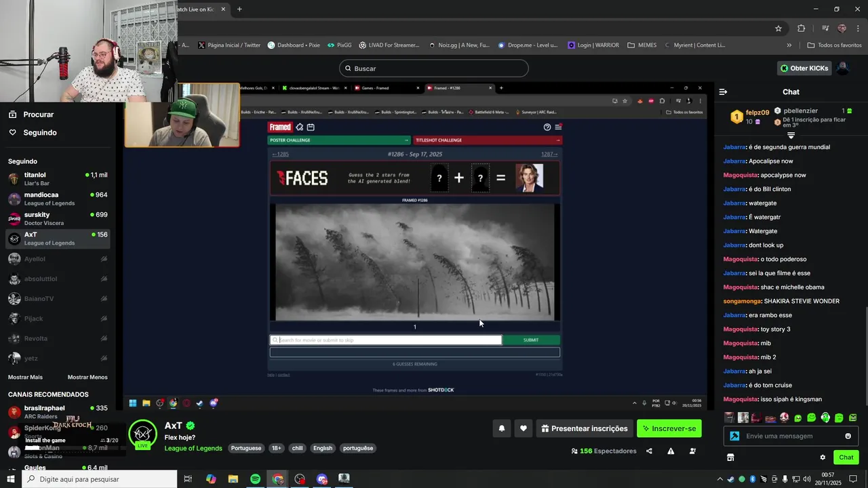Expand chat leaderboard handle below felpz09
The width and height of the screenshot is (868, 488).
[x=791, y=136]
